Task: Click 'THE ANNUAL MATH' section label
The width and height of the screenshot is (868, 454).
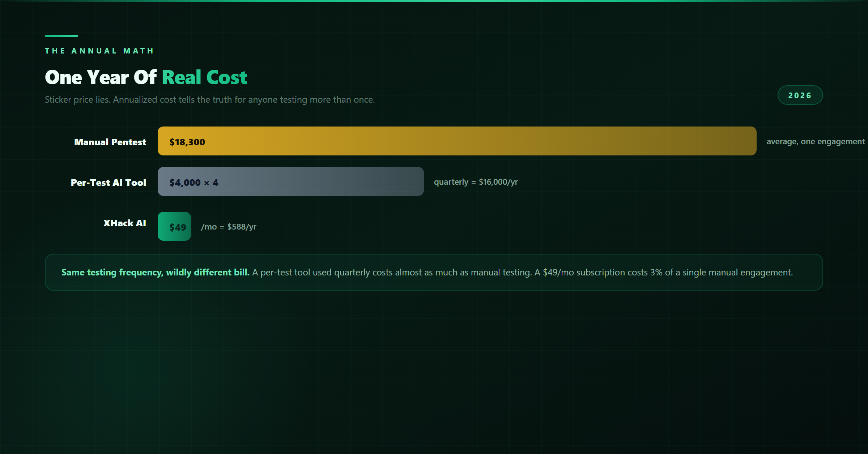Action: point(99,51)
